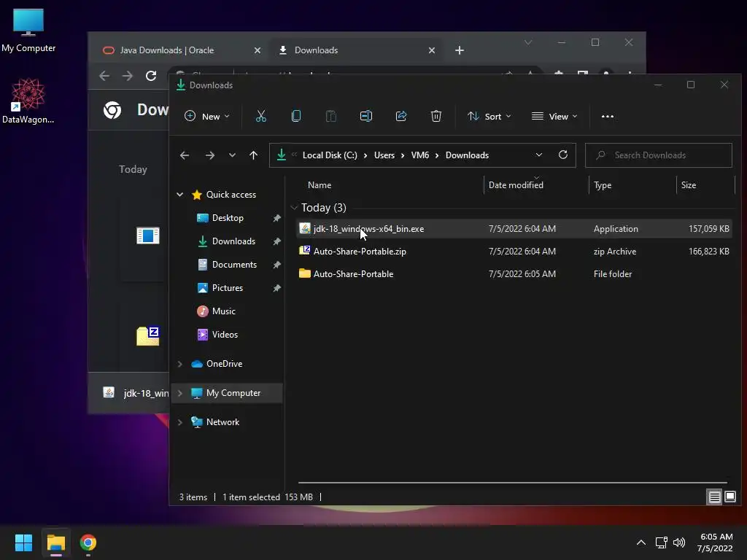Image resolution: width=747 pixels, height=560 pixels.
Task: Sort by Type column header
Action: pos(603,184)
